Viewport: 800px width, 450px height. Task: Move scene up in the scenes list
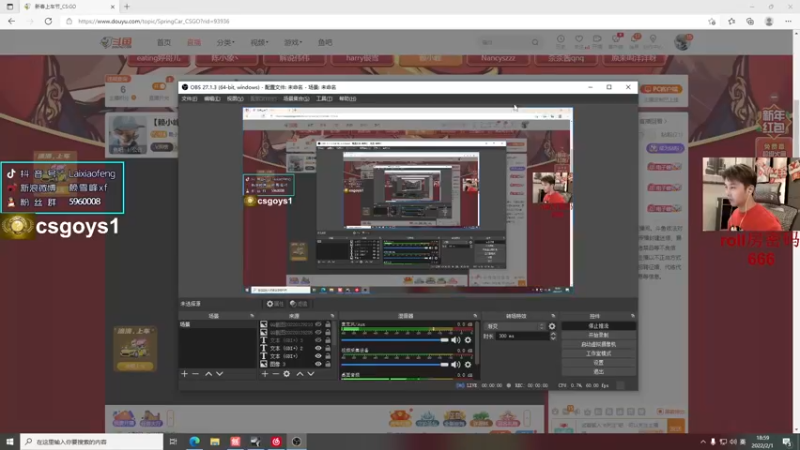coord(208,374)
